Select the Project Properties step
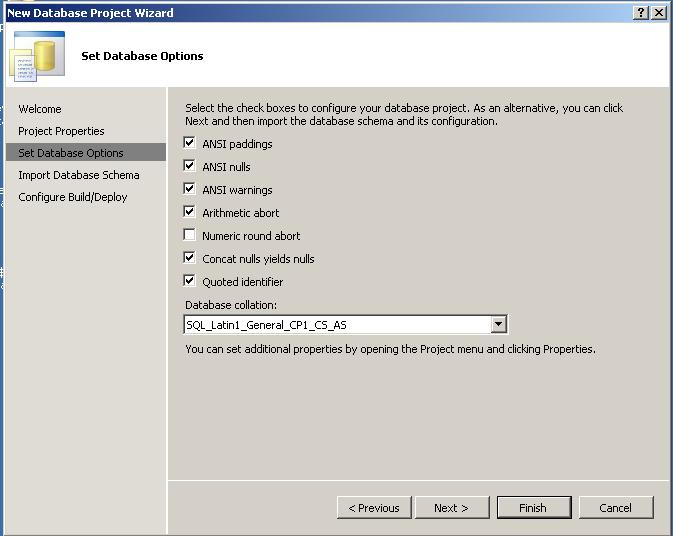 point(61,131)
